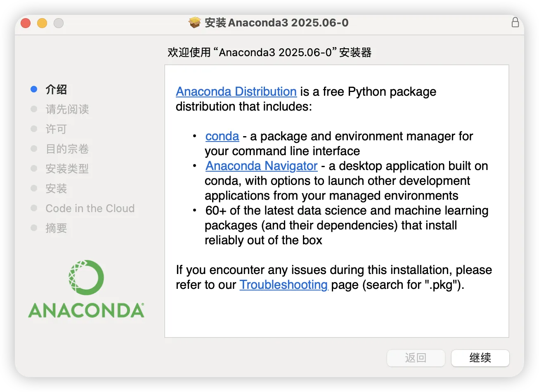
Task: Click the 安装类型 installation type step
Action: click(x=67, y=169)
